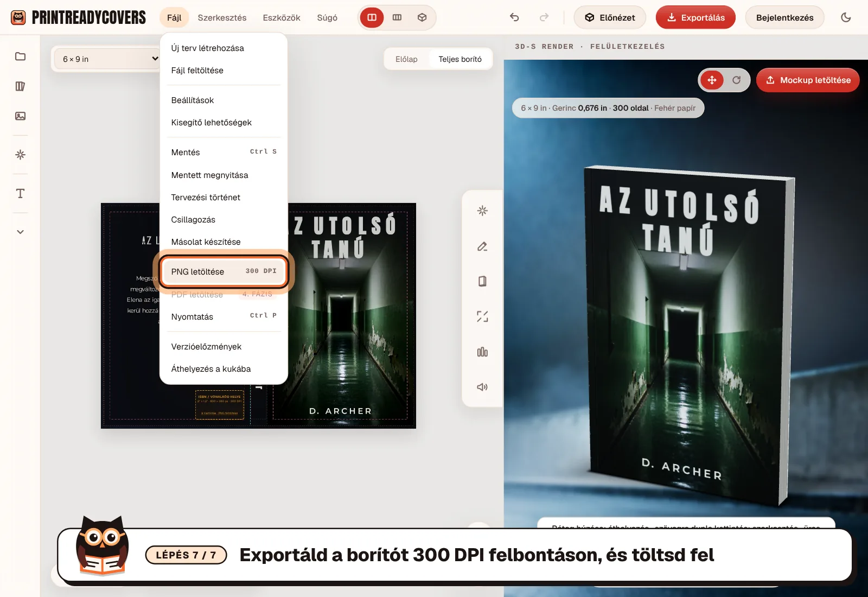Click the redo arrow icon
Screen dimensions: 868x597
coord(544,17)
